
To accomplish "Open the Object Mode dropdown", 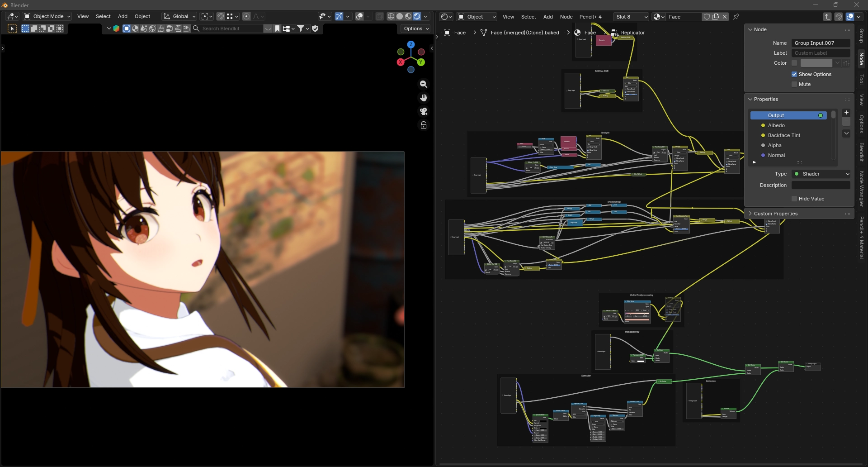I will coord(47,16).
